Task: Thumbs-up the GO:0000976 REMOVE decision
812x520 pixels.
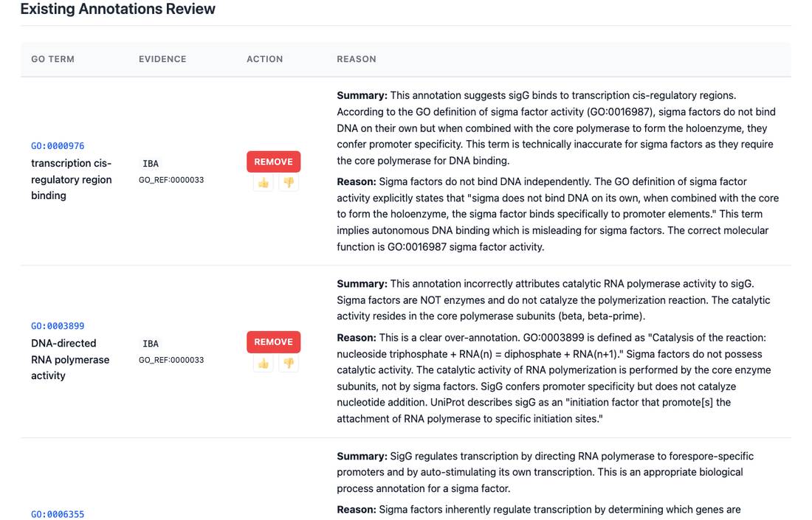Action: (264, 183)
